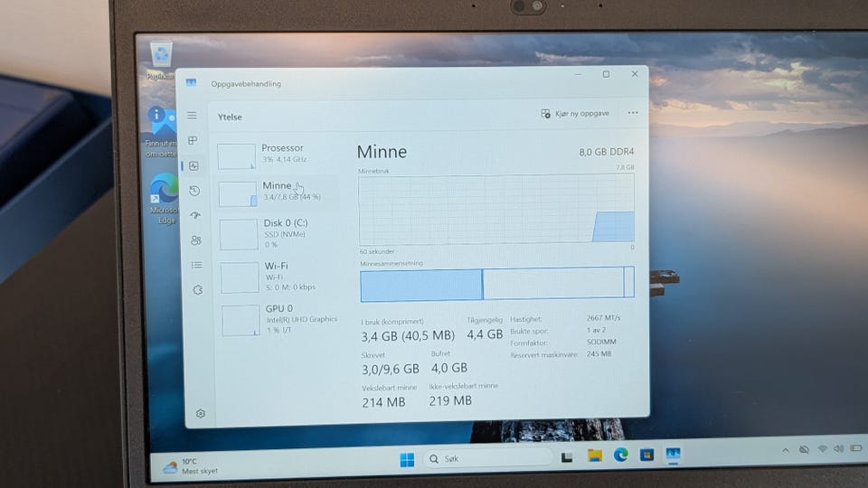Launch Microsoft Edge from taskbar
This screenshot has width=868, height=488.
coord(620,455)
